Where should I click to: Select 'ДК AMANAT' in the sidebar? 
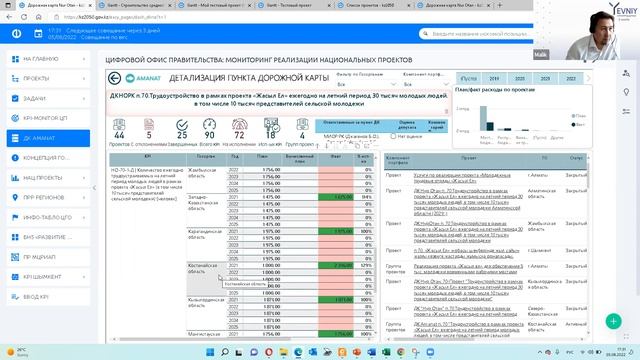click(48, 138)
